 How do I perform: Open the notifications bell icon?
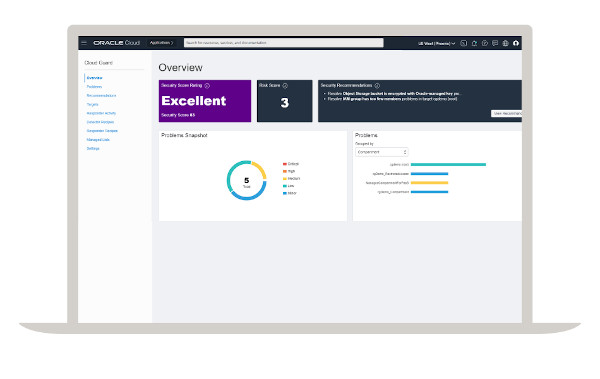click(x=474, y=43)
